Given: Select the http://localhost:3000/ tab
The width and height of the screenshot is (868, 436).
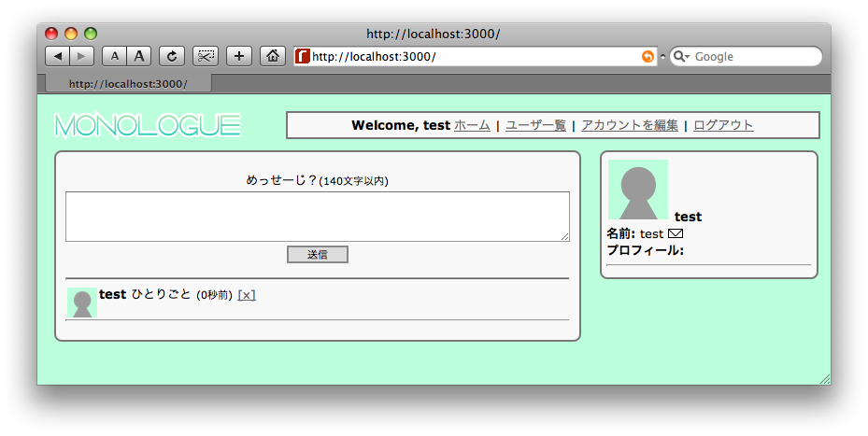Looking at the screenshot, I should point(128,83).
